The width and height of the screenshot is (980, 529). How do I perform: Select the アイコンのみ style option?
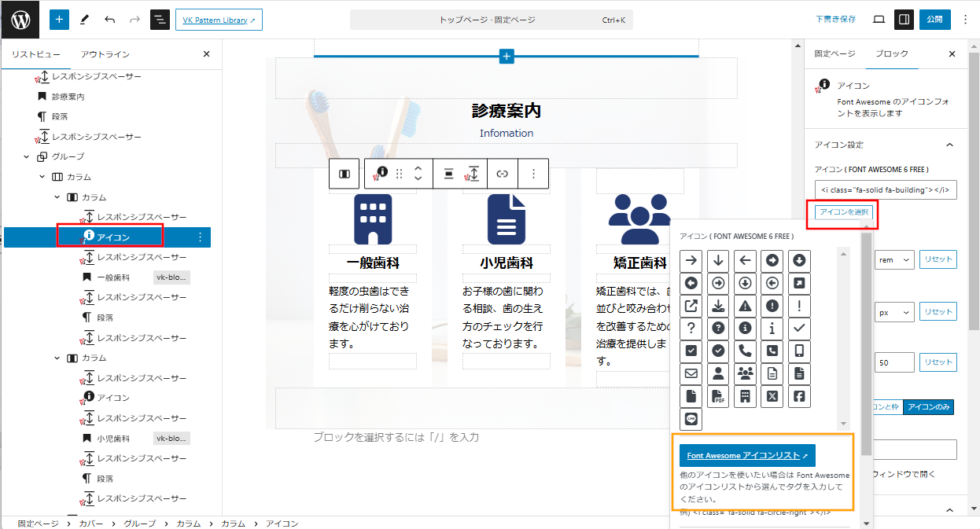928,407
